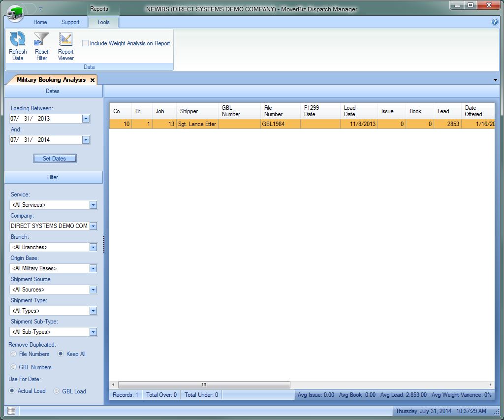This screenshot has height=420, width=504.
Task: Click the horizontal scrollbar in results grid
Action: click(x=204, y=385)
